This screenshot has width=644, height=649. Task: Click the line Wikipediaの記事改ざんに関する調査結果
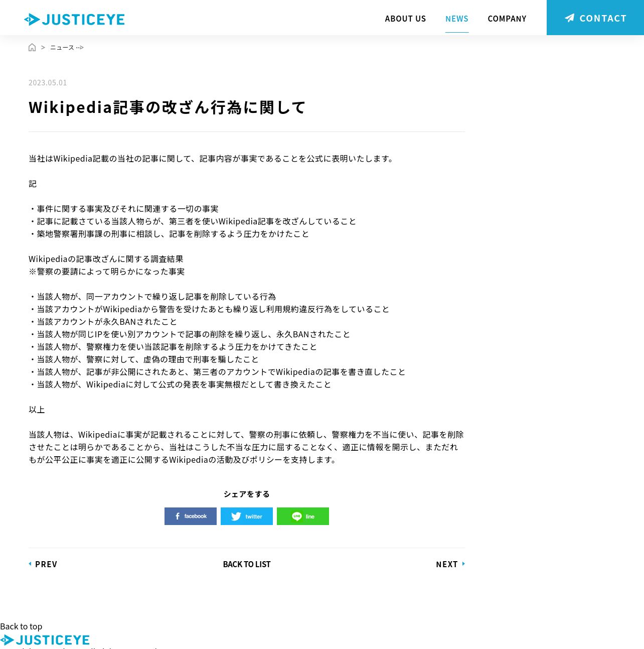click(x=106, y=259)
